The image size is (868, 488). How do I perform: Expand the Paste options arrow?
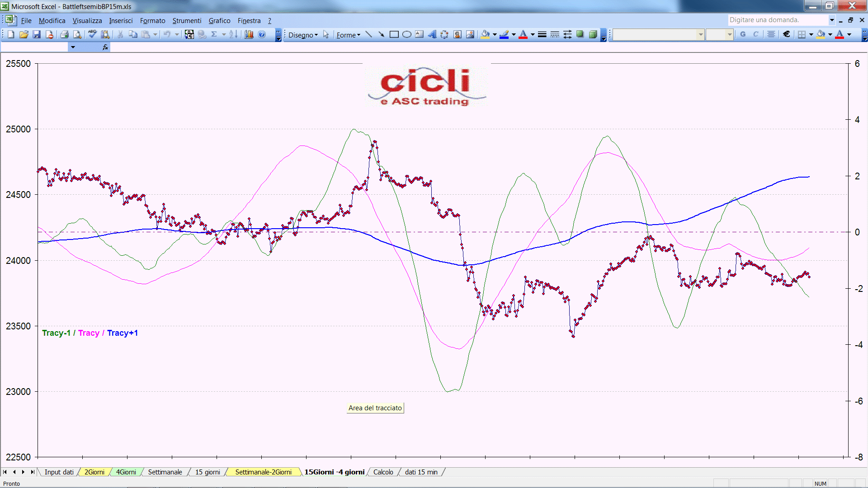tap(155, 34)
